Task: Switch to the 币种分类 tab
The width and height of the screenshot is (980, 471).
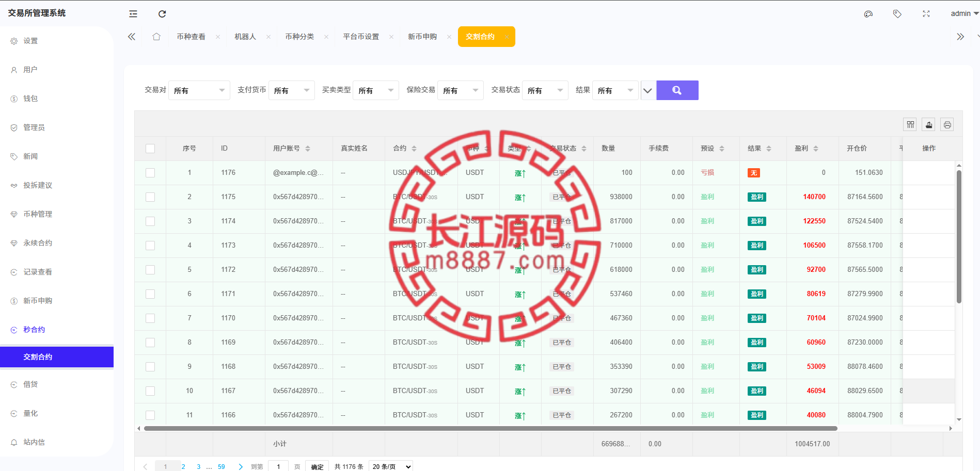Action: [x=299, y=37]
